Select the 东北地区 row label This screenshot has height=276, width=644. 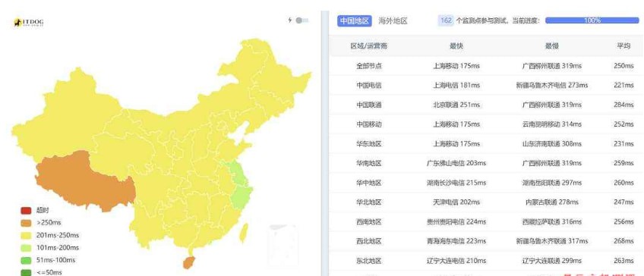coord(369,261)
